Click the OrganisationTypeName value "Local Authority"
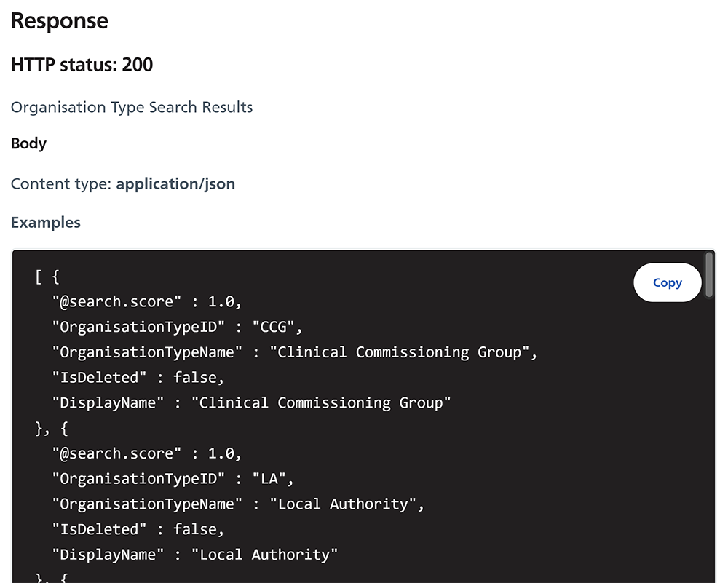 [346, 504]
